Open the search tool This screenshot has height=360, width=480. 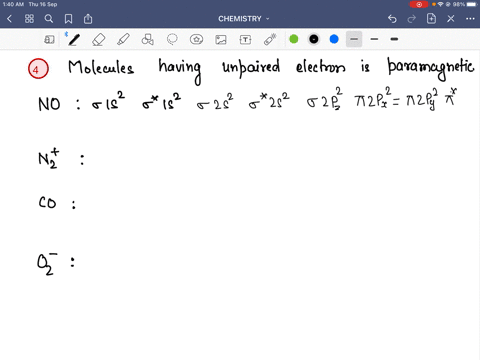pos(49,19)
